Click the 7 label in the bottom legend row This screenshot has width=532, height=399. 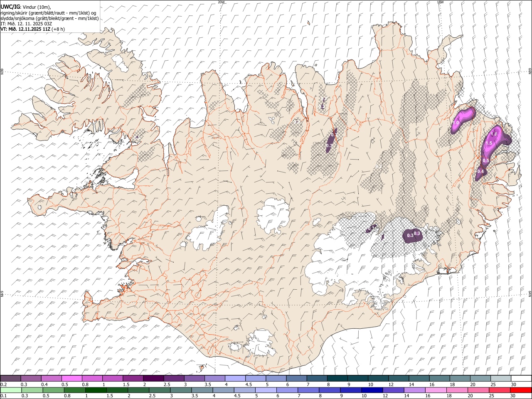point(299,396)
